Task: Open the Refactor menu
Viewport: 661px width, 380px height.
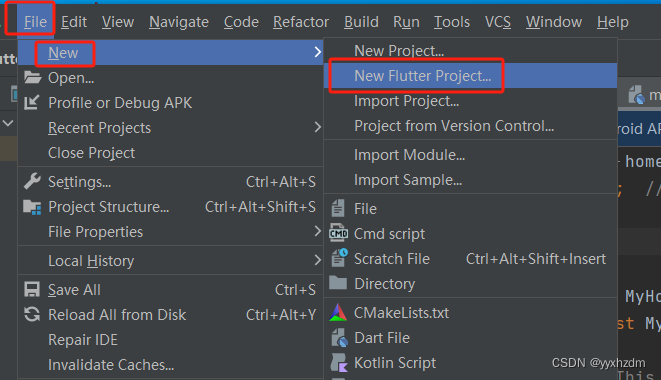Action: pyautogui.click(x=301, y=22)
